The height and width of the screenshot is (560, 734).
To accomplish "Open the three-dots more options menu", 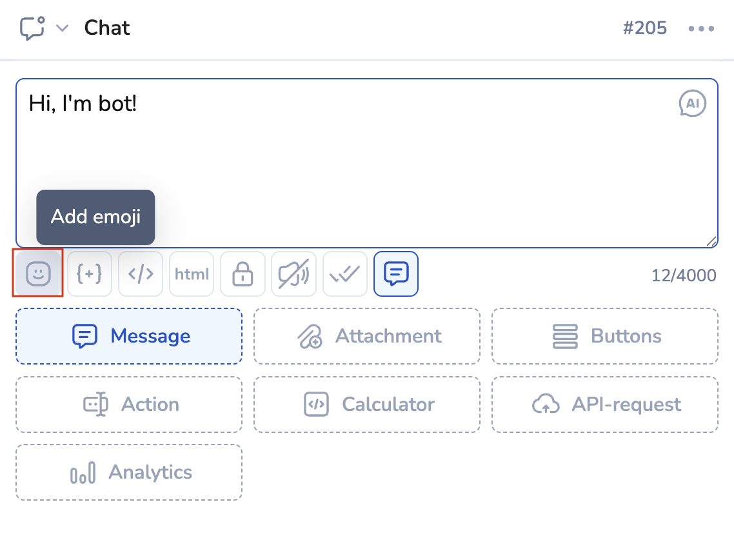I will (x=701, y=28).
